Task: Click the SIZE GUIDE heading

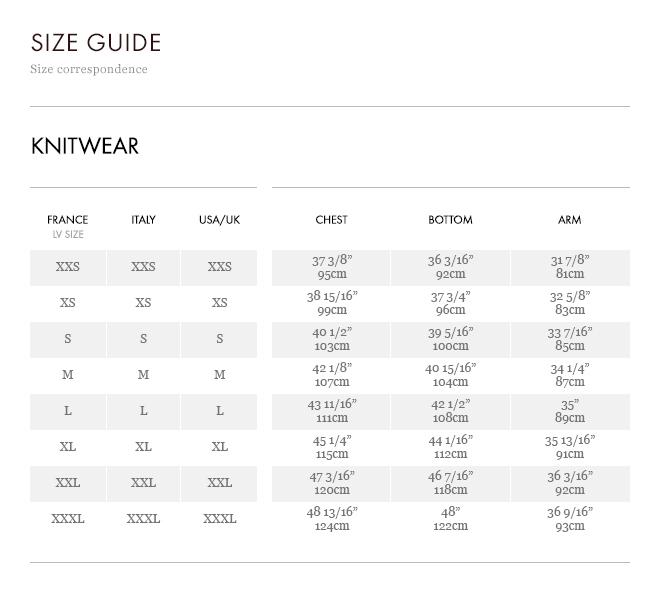Action: click(x=96, y=43)
